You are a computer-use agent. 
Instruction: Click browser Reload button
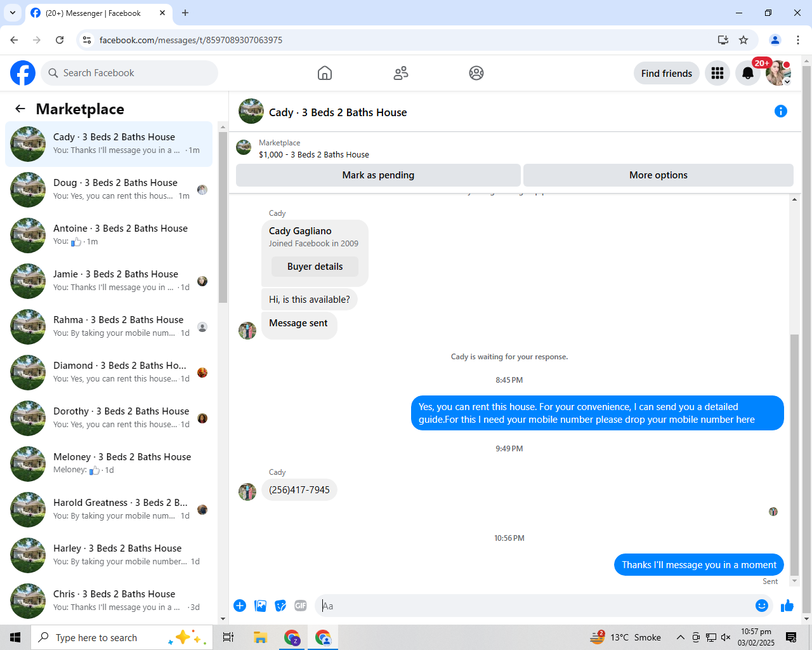[60, 40]
